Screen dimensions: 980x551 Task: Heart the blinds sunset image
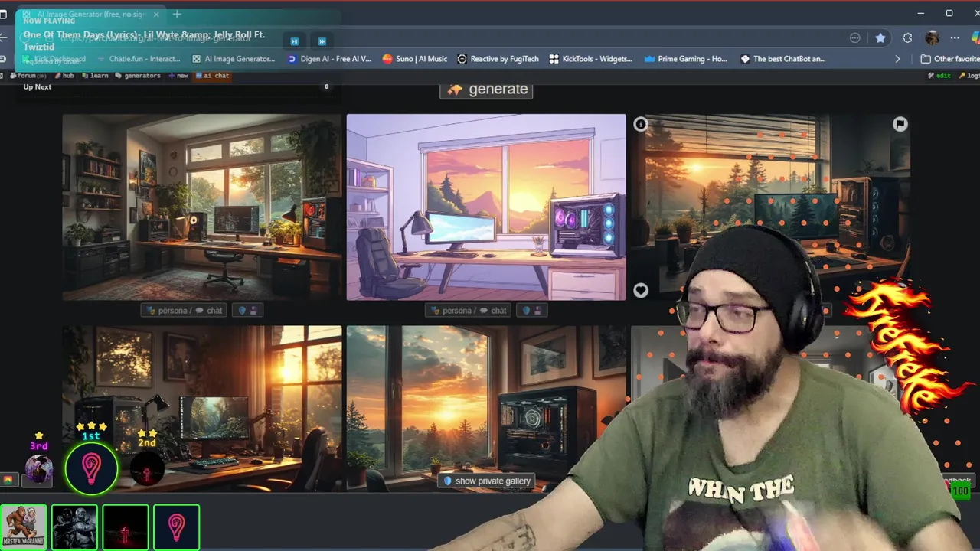[641, 290]
